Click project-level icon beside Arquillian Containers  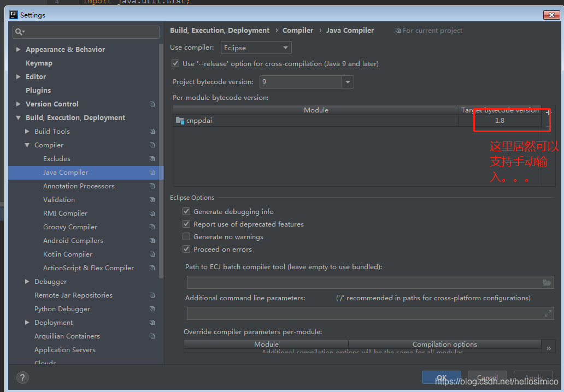[152, 336]
